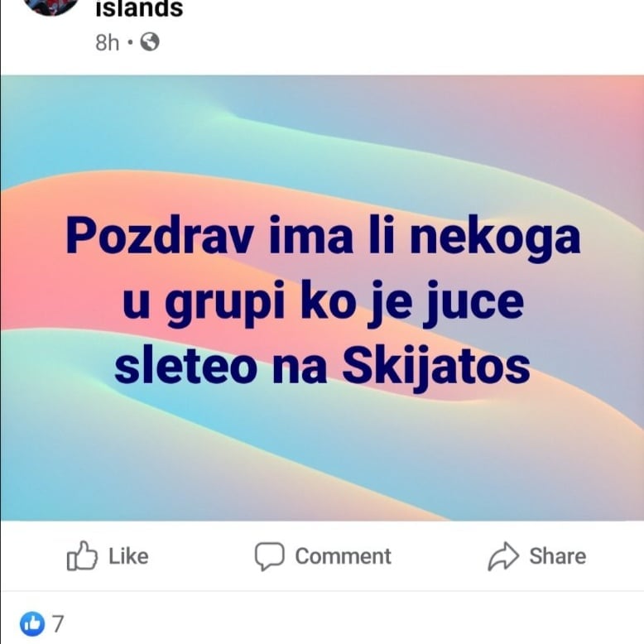Screen dimensions: 644x644
Task: Click the word "Skijatos" in post
Action: pos(435,367)
